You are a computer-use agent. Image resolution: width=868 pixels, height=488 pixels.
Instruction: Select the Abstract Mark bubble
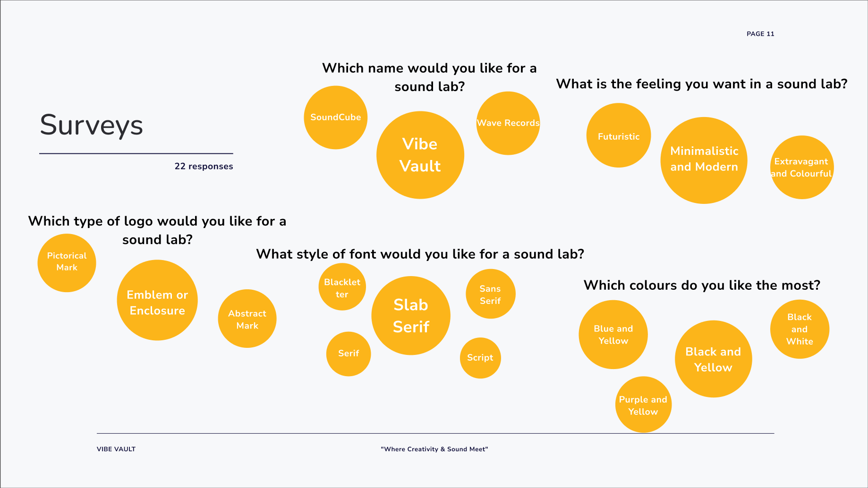247,319
